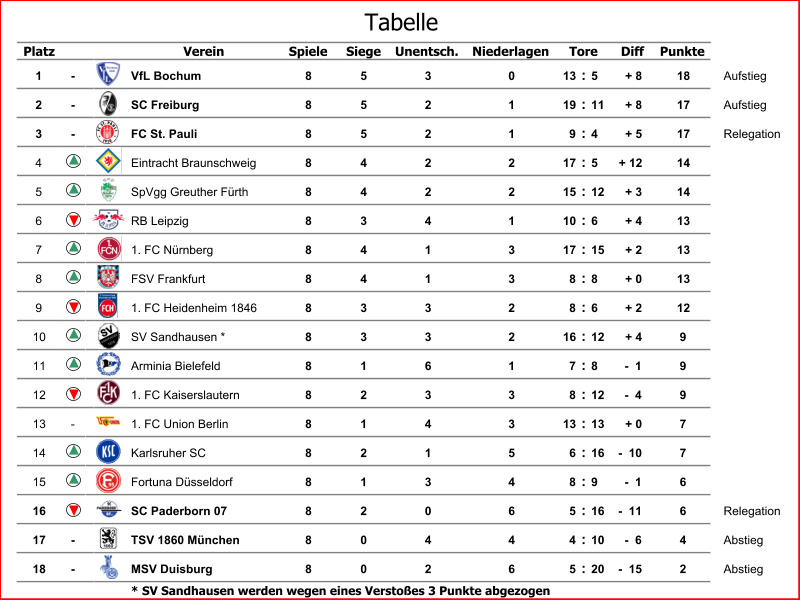Image resolution: width=800 pixels, height=600 pixels.
Task: Click the Tore column header
Action: tap(583, 51)
